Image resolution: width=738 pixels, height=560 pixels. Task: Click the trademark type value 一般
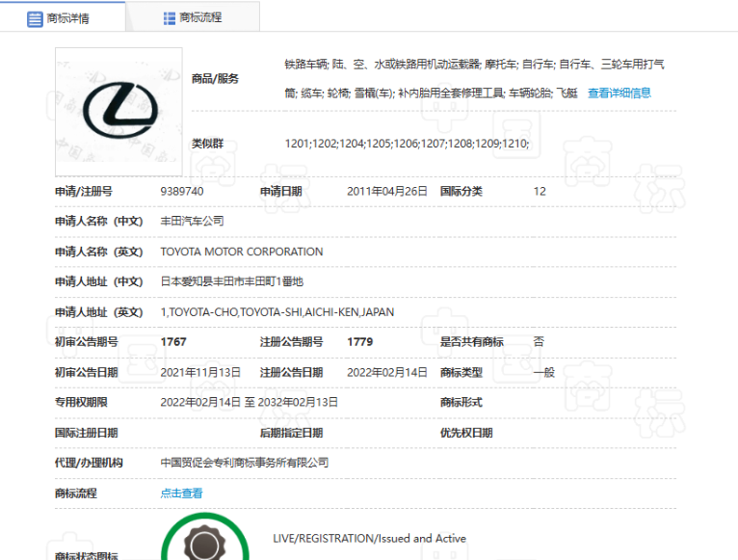tap(543, 373)
